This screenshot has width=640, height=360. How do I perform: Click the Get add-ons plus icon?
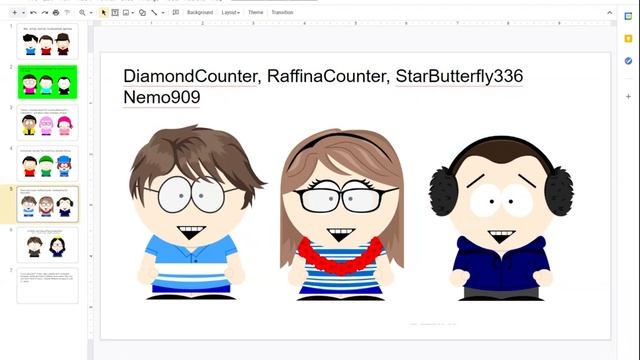[628, 97]
